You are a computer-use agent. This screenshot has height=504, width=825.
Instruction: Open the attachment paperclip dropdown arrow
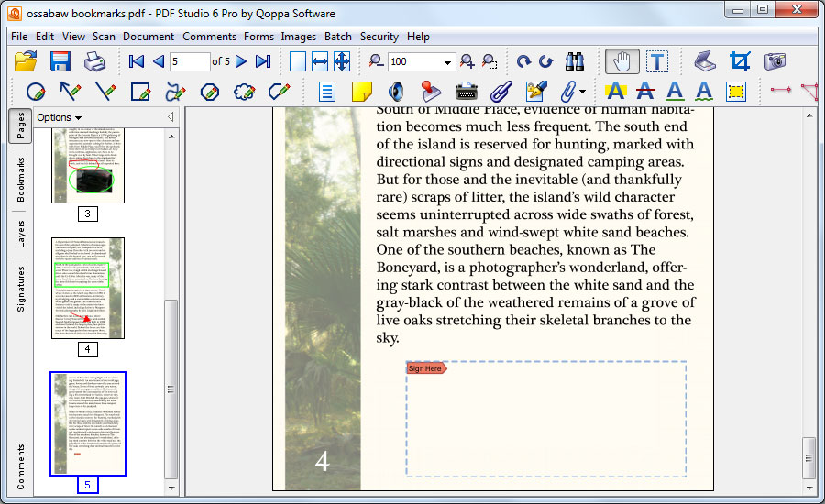click(581, 92)
